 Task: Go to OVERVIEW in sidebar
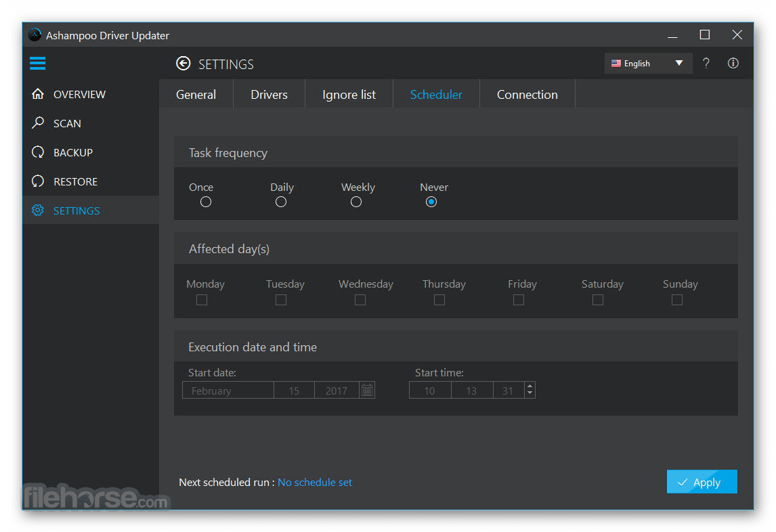(79, 94)
